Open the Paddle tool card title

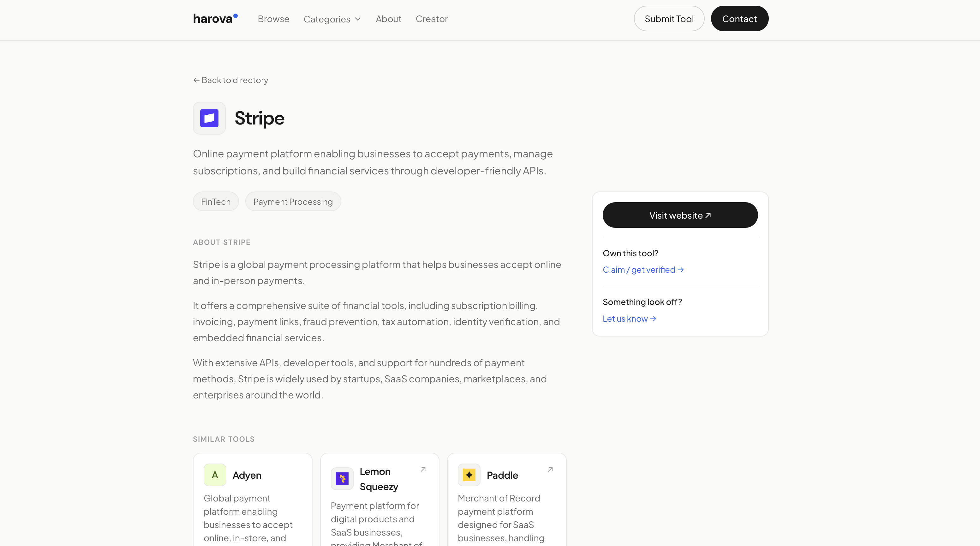click(502, 475)
